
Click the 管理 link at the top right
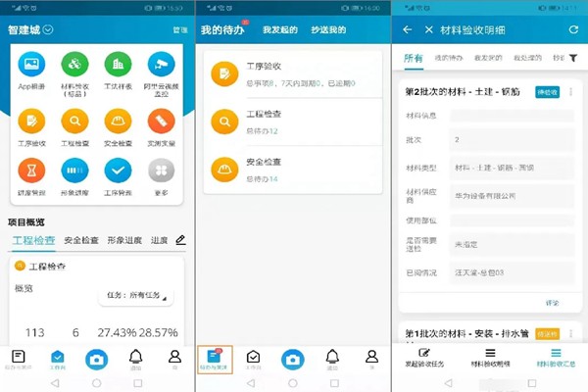coord(179,30)
